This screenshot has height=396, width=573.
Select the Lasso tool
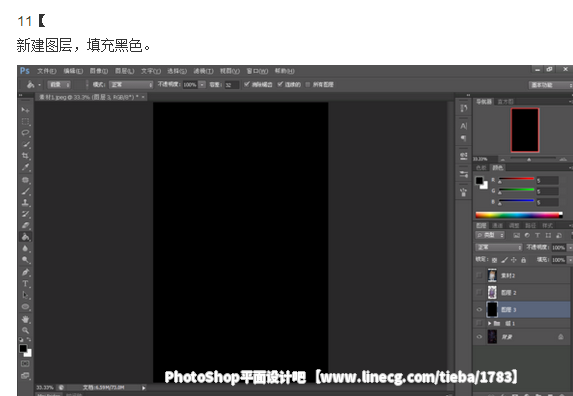point(25,133)
